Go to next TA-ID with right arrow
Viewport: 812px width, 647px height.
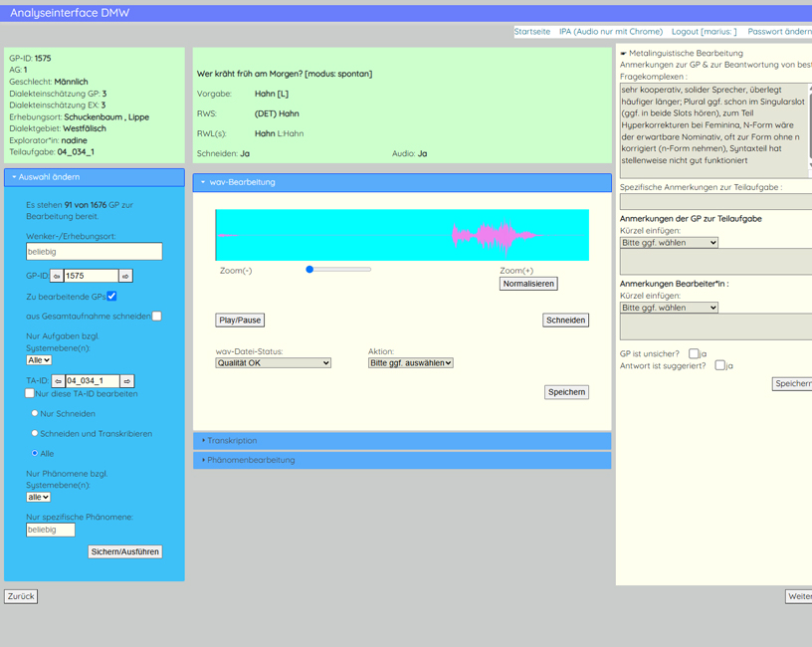click(x=127, y=381)
